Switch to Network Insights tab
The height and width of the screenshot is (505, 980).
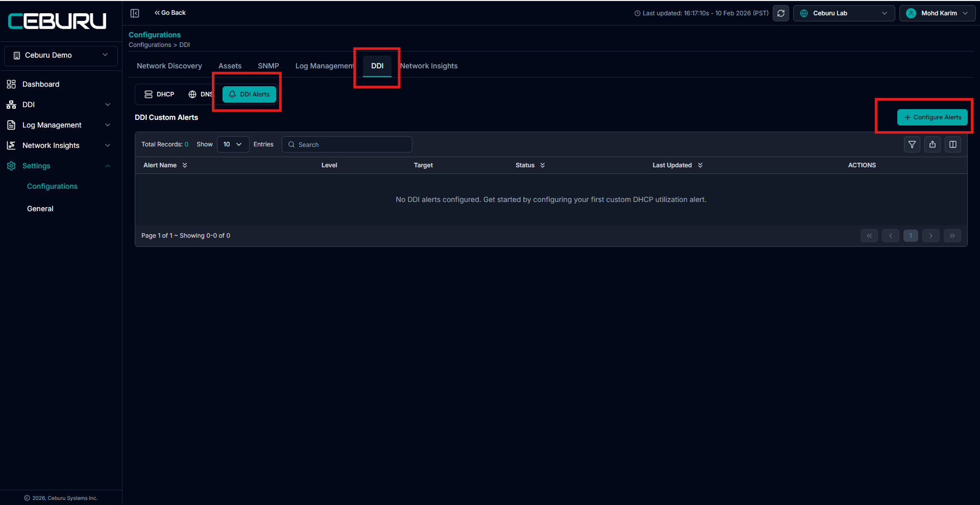click(429, 66)
